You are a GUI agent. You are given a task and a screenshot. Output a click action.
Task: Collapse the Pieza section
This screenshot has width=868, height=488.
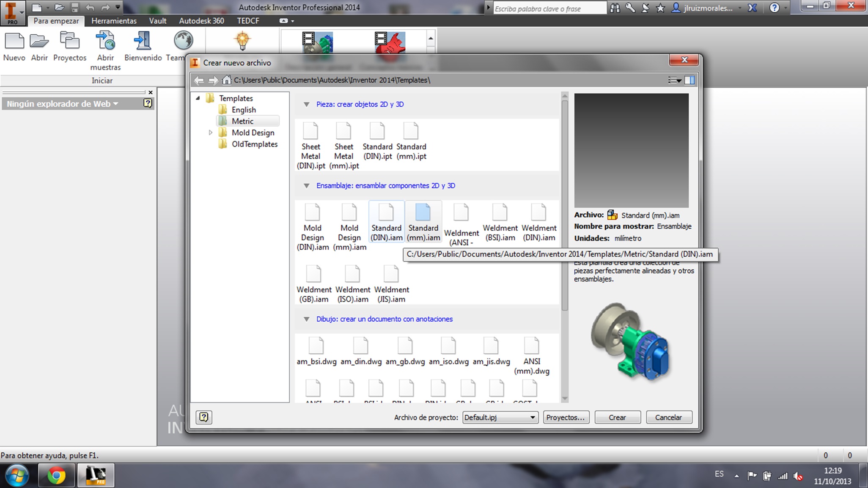pos(307,105)
